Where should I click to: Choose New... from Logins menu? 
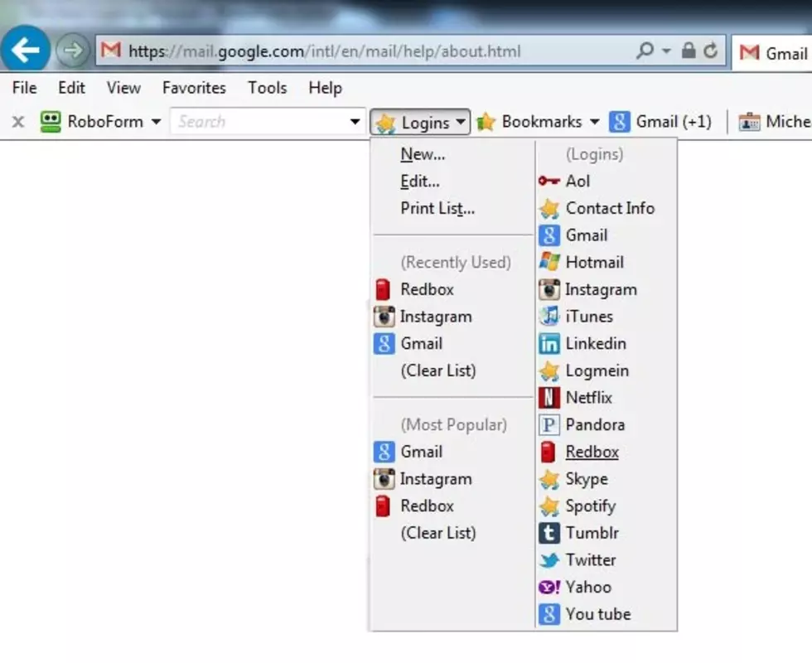pyautogui.click(x=423, y=154)
